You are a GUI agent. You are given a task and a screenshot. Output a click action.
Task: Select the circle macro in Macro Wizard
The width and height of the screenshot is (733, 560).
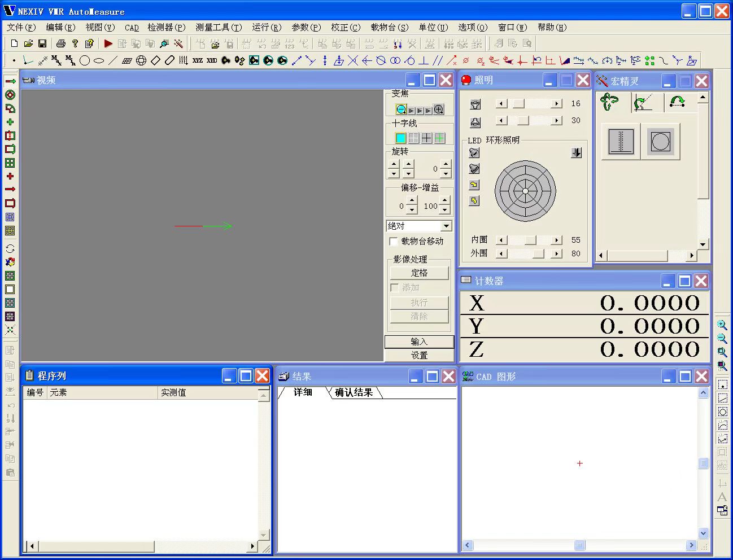click(660, 141)
